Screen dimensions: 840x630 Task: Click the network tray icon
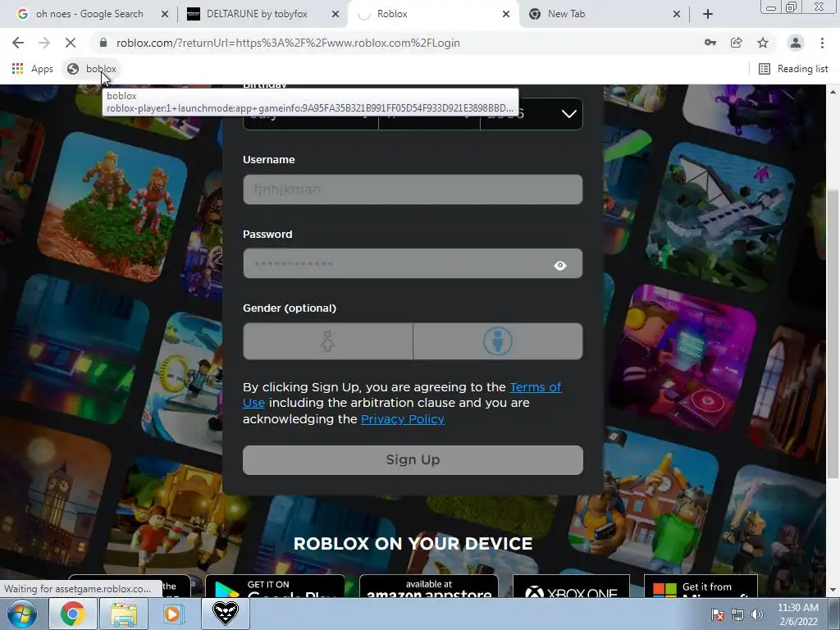pyautogui.click(x=737, y=614)
